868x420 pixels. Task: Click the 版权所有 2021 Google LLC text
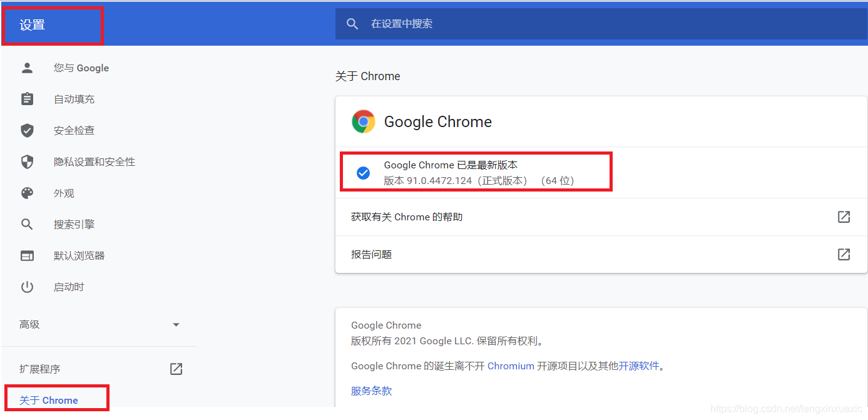(x=447, y=341)
